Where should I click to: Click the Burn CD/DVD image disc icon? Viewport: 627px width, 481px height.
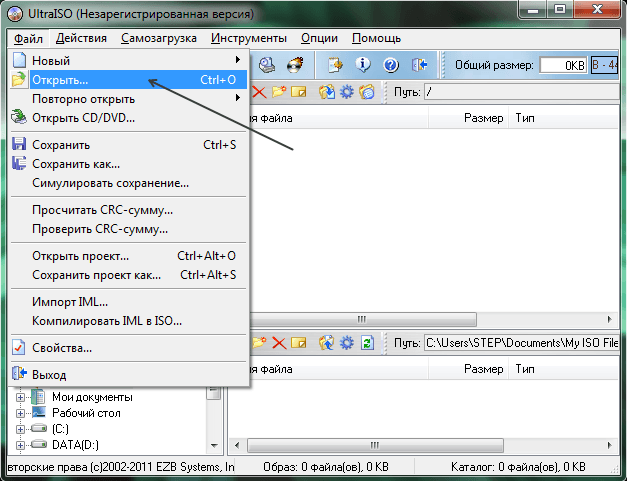coord(296,65)
